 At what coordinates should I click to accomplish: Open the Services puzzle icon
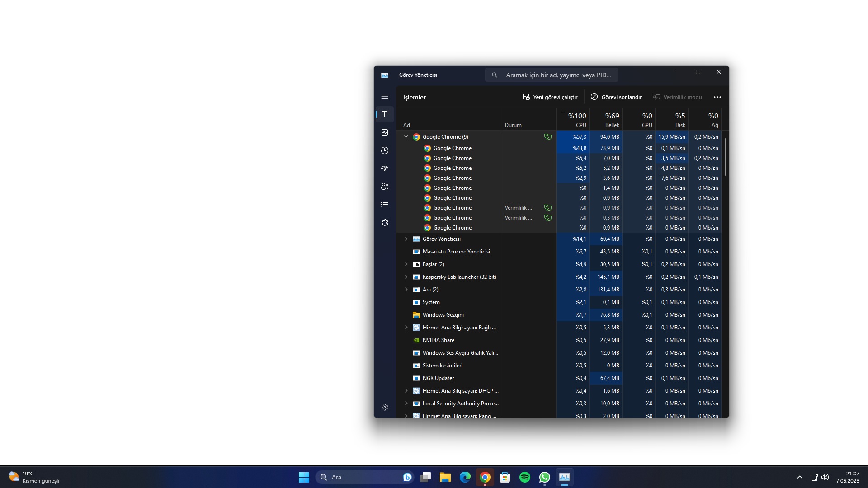[x=385, y=223]
